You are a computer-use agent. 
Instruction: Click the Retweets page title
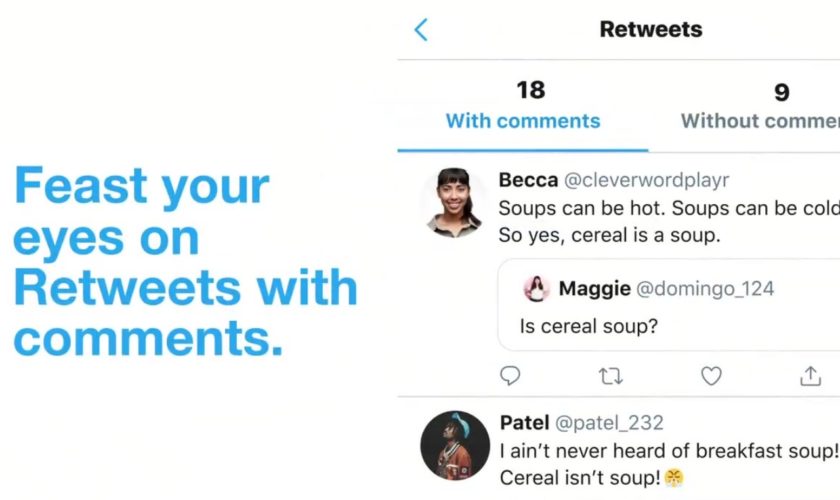650,29
